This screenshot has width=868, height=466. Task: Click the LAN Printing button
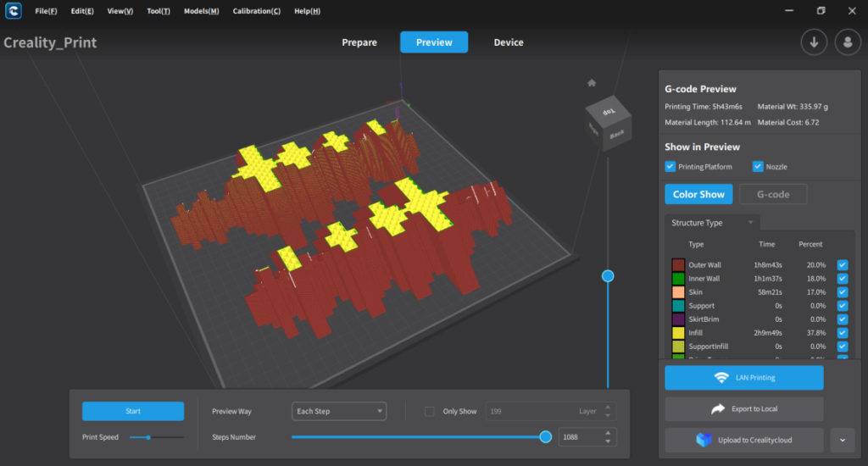click(x=744, y=377)
